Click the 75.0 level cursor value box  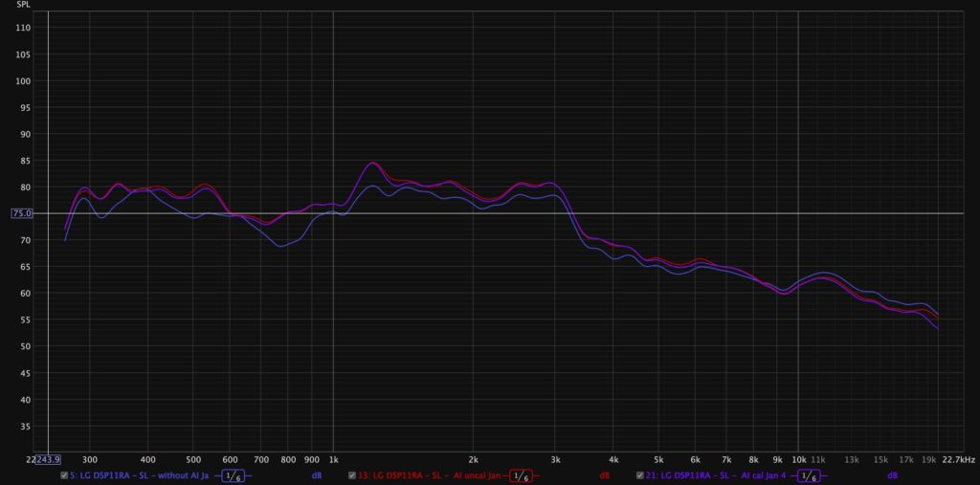pyautogui.click(x=23, y=214)
